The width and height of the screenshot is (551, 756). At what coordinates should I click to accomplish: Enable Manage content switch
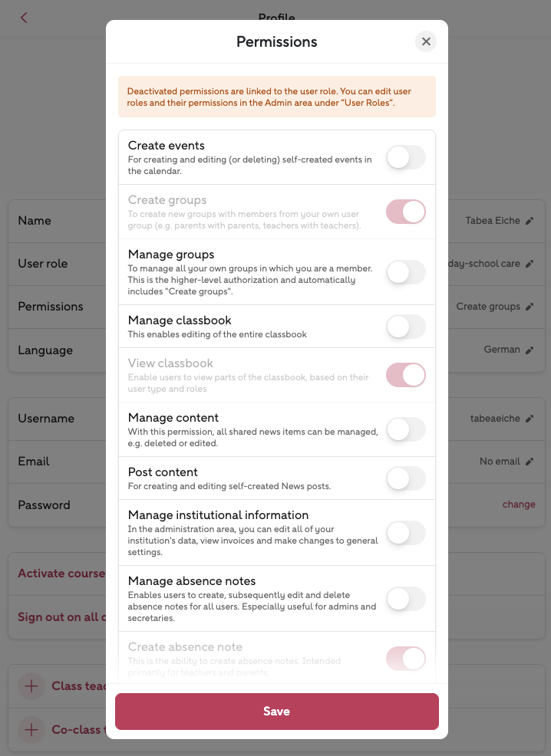coord(405,429)
